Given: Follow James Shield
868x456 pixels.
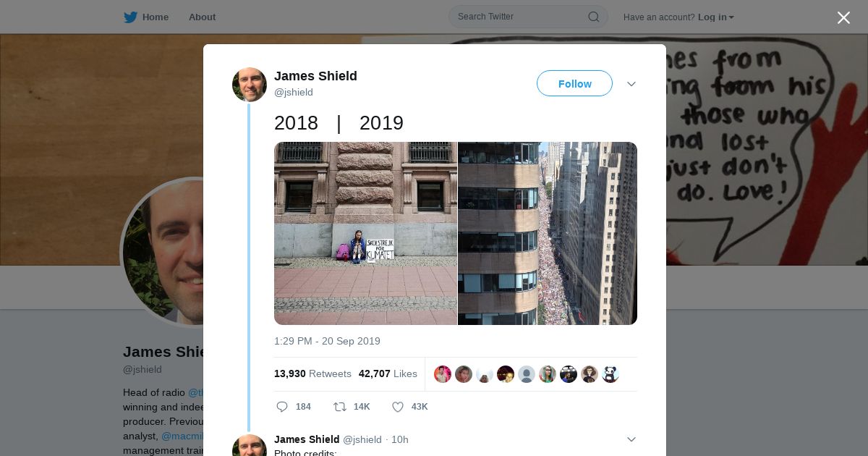Looking at the screenshot, I should point(574,84).
